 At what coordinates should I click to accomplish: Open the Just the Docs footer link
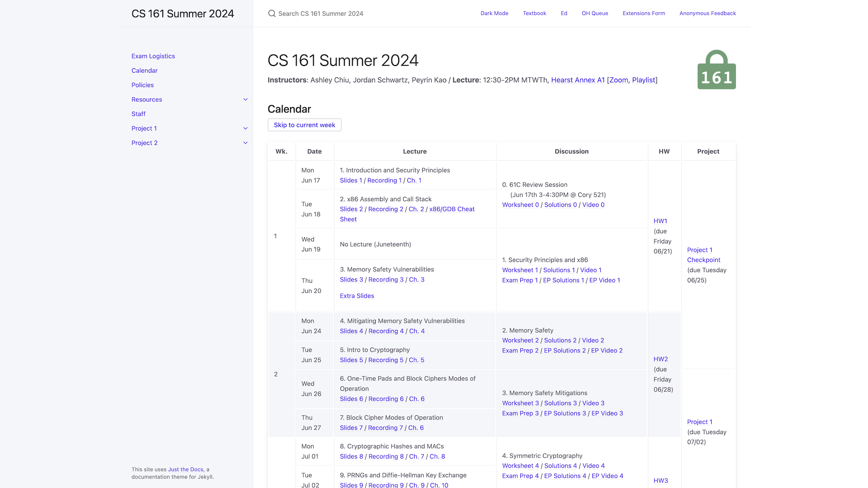point(186,469)
